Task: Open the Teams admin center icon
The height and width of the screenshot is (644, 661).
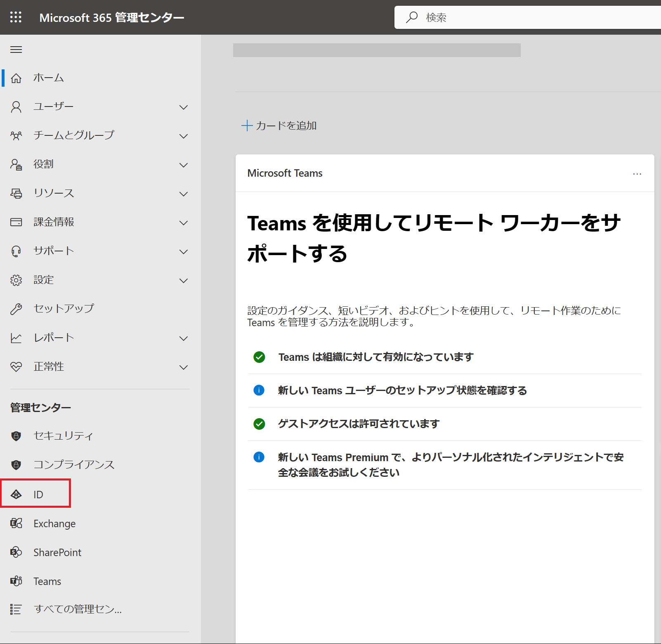Action: coord(16,581)
